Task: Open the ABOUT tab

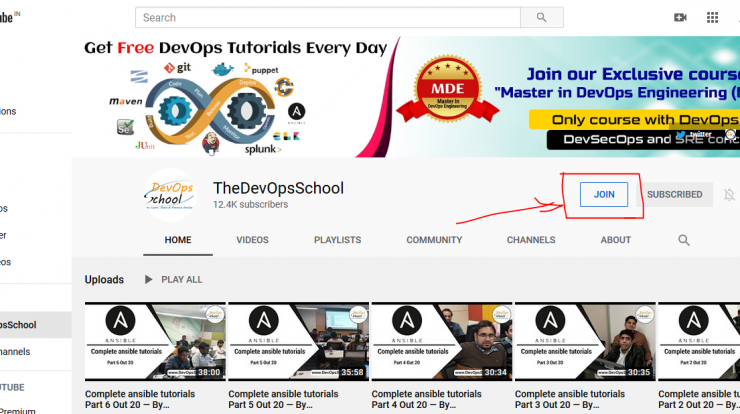Action: (615, 240)
